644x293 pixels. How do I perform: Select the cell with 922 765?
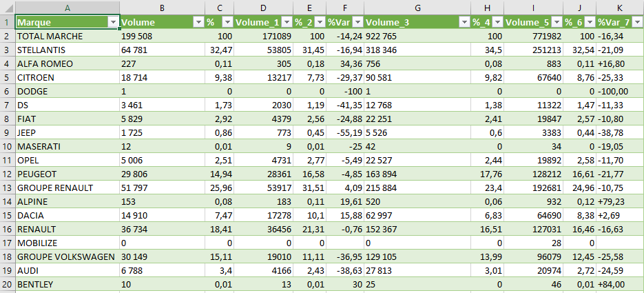point(417,36)
